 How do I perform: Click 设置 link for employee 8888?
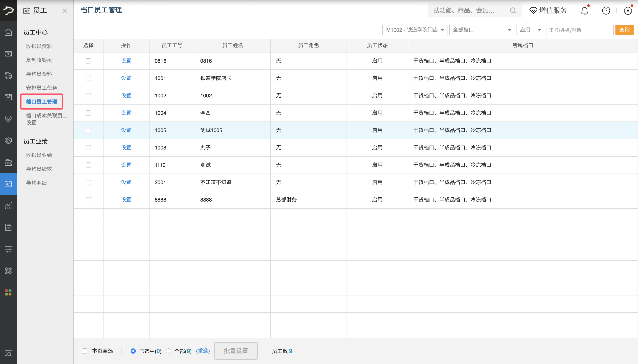tap(126, 200)
